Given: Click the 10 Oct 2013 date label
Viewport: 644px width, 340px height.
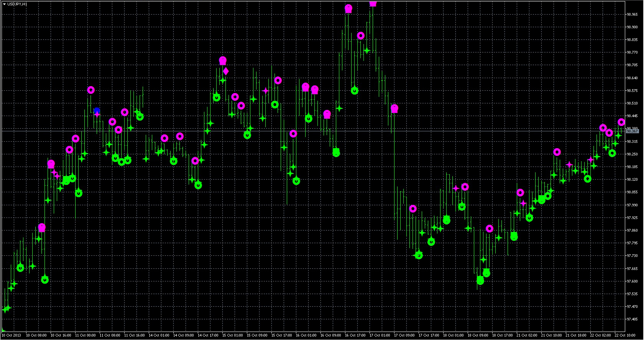Looking at the screenshot, I should click(11, 335).
